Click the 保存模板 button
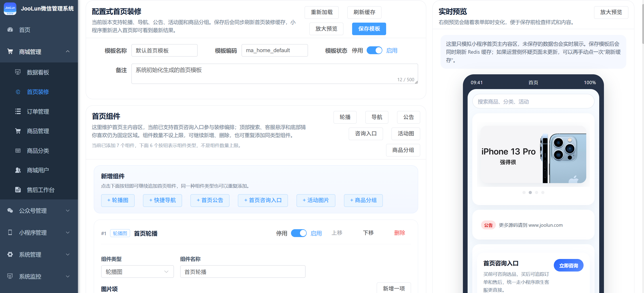This screenshot has width=644, height=293. click(x=369, y=29)
